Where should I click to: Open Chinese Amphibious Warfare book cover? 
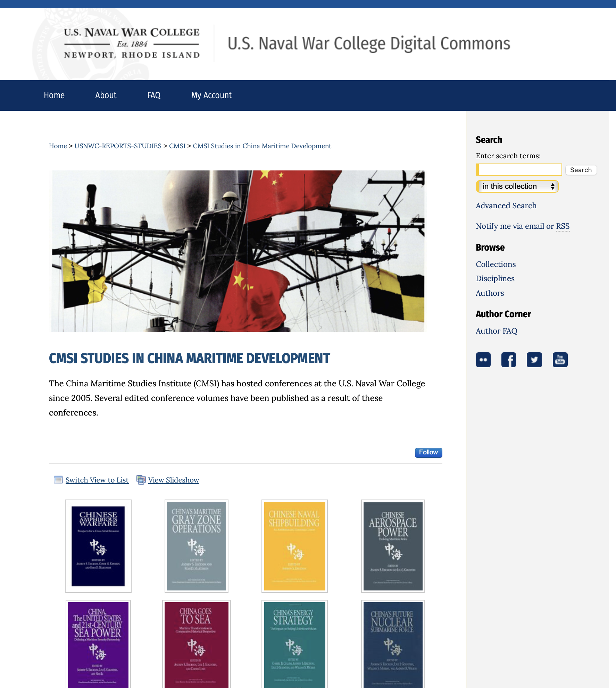click(x=98, y=546)
